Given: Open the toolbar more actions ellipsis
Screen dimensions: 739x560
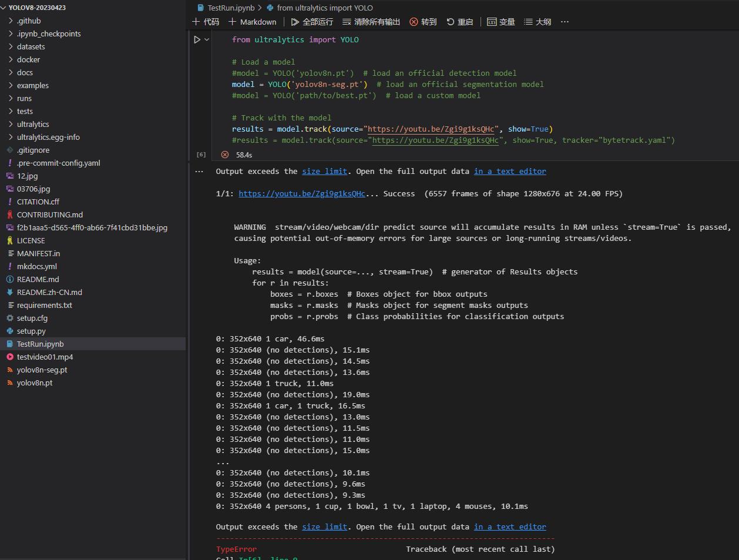Looking at the screenshot, I should tap(565, 22).
